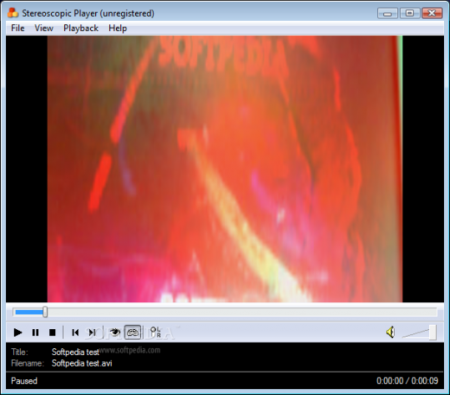This screenshot has width=450, height=395.
Task: Minimize the Stereoscopic Player window
Action: point(387,13)
